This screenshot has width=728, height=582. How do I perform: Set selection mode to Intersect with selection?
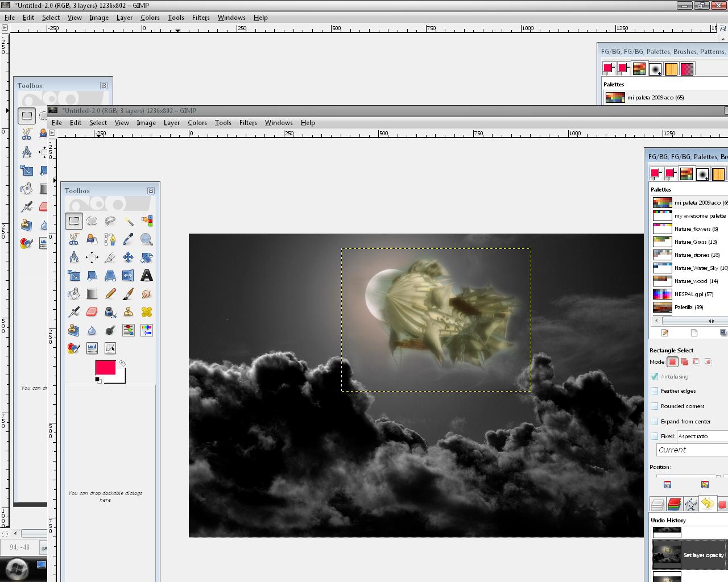[709, 361]
